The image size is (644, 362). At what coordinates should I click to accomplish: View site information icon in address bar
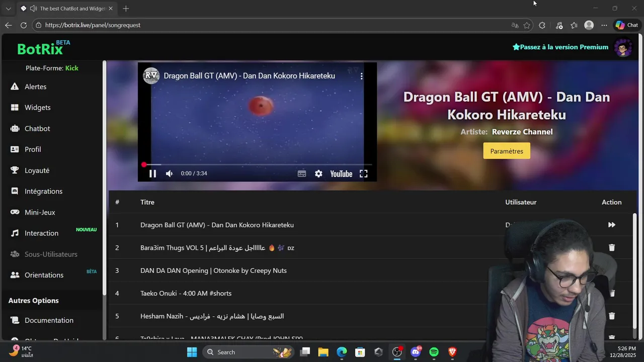pos(38,25)
